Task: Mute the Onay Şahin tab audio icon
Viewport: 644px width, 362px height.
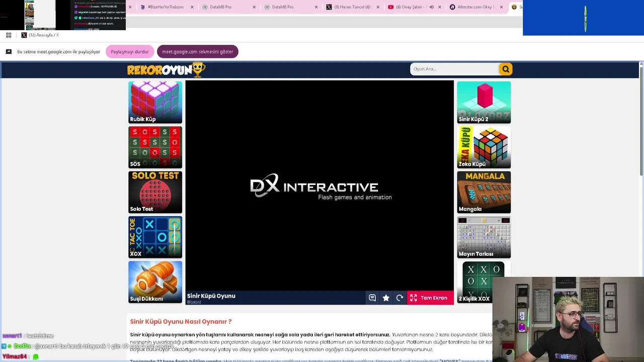Action: (431, 7)
